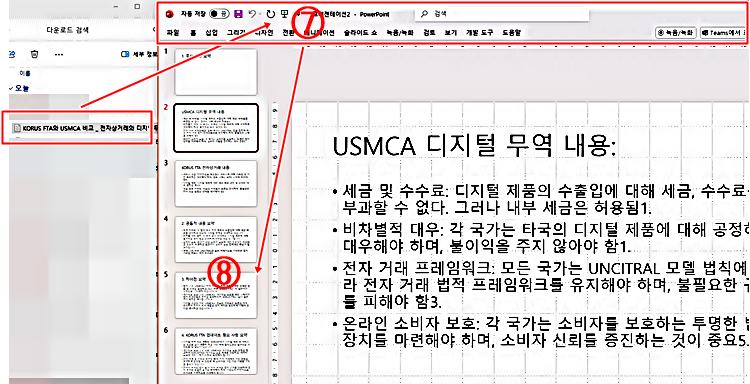The image size is (750, 384).
Task: Click the Undo arrow icon
Action: 252,14
